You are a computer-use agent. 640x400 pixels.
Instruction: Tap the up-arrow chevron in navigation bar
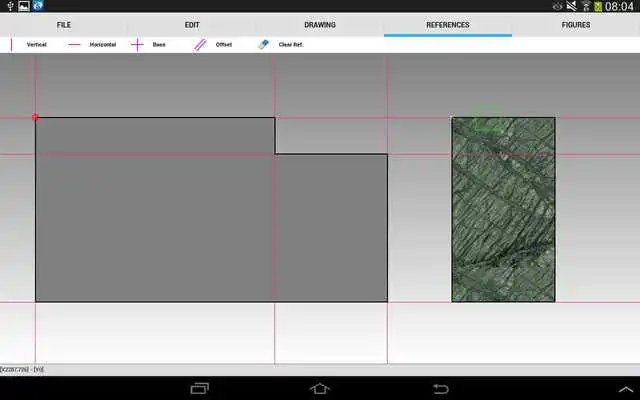click(x=625, y=389)
